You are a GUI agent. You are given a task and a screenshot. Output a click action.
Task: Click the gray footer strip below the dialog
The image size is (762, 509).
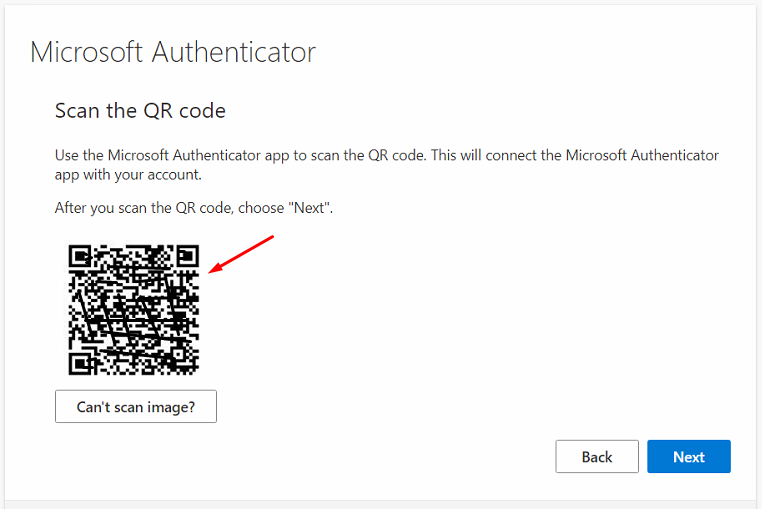381,505
